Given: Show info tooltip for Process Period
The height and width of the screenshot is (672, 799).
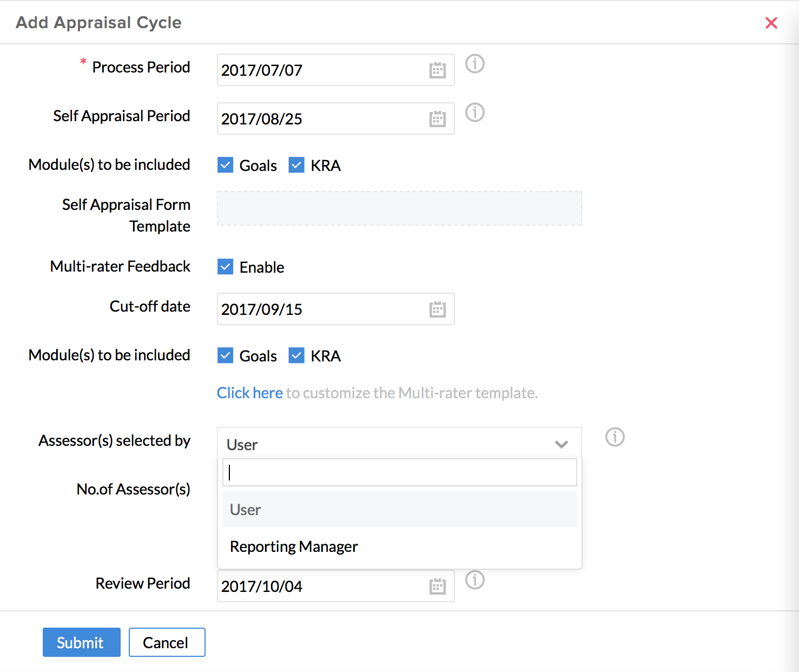Looking at the screenshot, I should [x=475, y=64].
